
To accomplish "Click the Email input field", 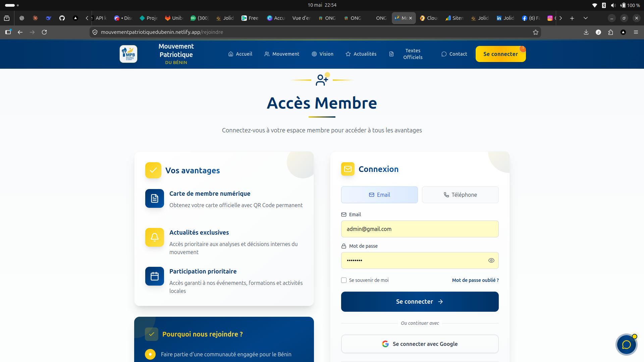I will [x=420, y=229].
